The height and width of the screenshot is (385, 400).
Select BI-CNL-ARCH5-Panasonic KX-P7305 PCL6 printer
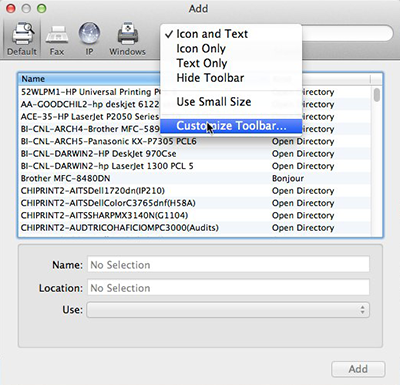click(x=194, y=141)
